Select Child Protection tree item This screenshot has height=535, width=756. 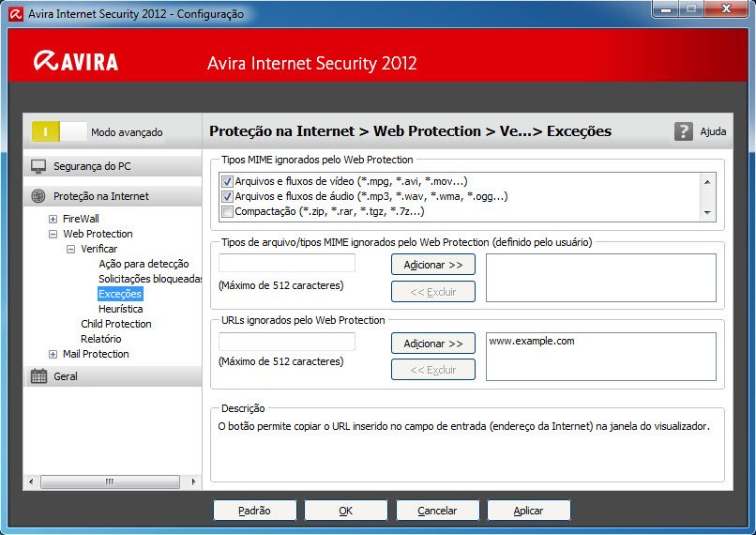[x=116, y=324]
